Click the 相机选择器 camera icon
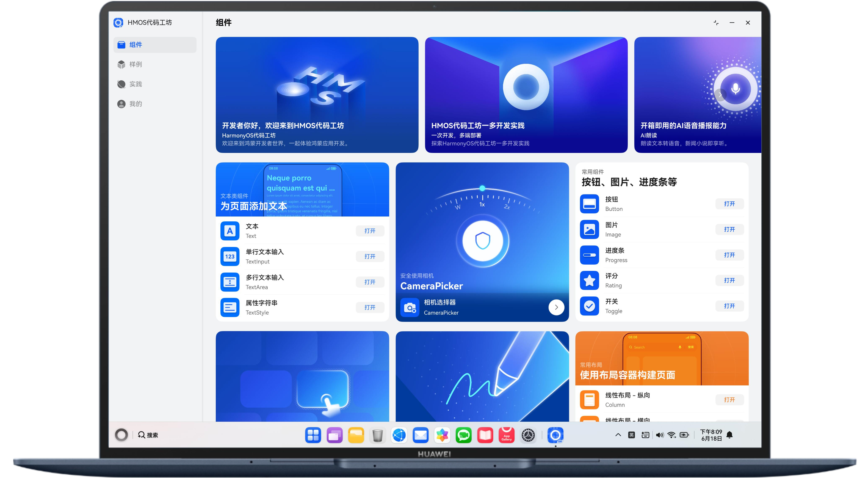The image size is (868, 478). [x=410, y=307]
